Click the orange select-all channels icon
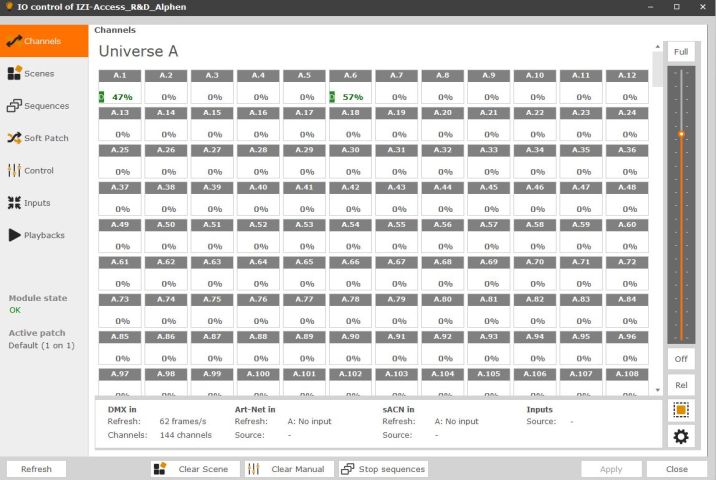This screenshot has width=716, height=480. (680, 410)
